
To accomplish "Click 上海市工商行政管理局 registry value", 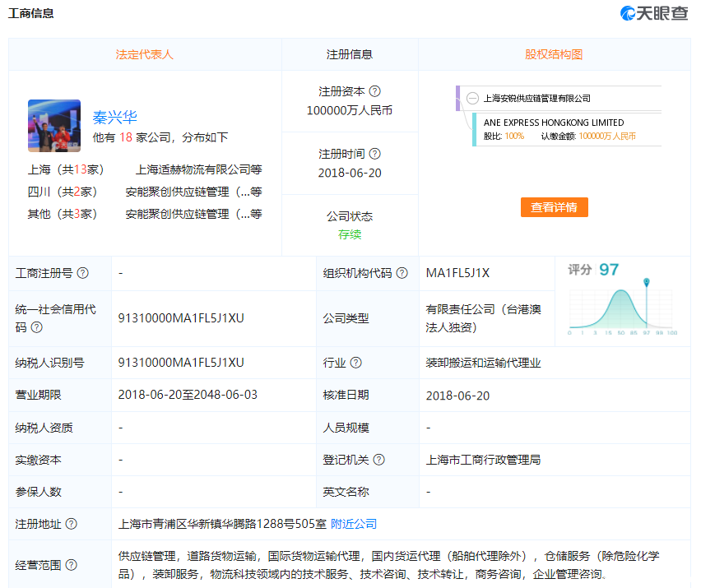I will [x=483, y=460].
